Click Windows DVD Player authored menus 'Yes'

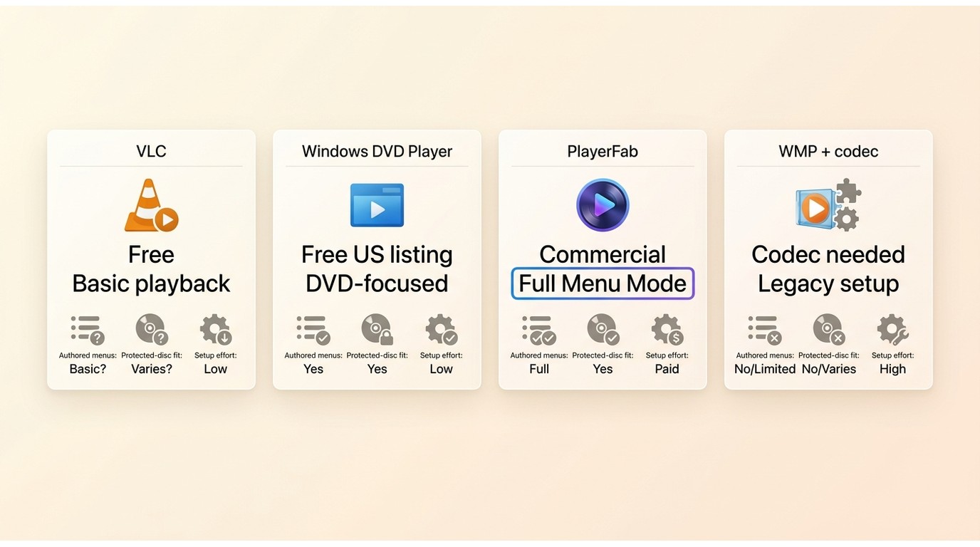[313, 369]
